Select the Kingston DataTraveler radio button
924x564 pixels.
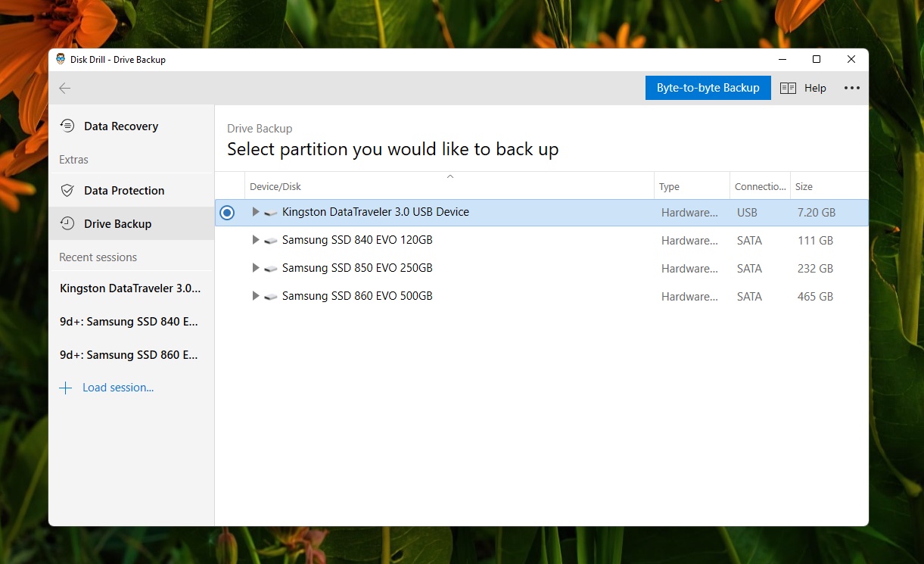point(227,213)
